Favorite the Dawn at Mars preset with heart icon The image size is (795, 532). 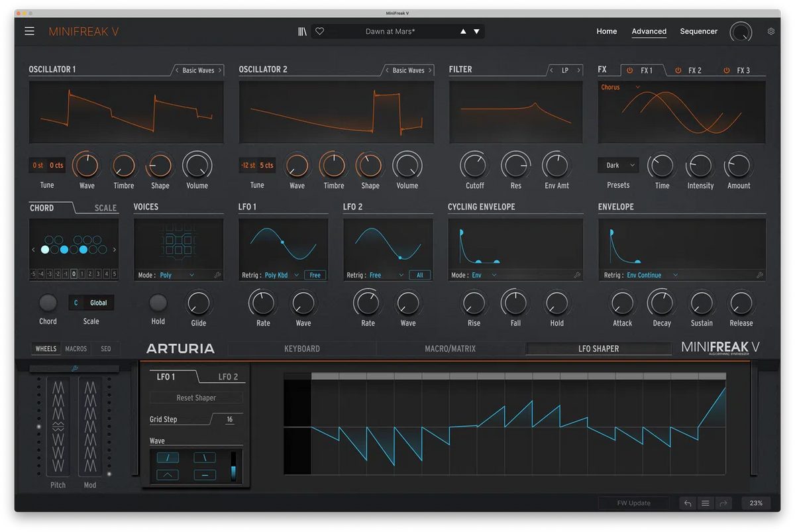(x=319, y=30)
